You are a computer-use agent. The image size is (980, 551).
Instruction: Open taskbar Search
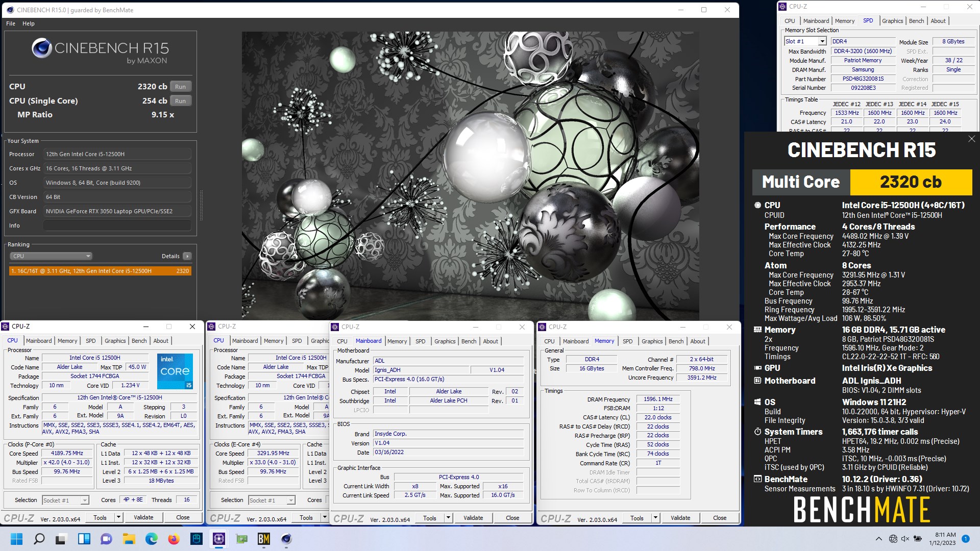(x=39, y=539)
